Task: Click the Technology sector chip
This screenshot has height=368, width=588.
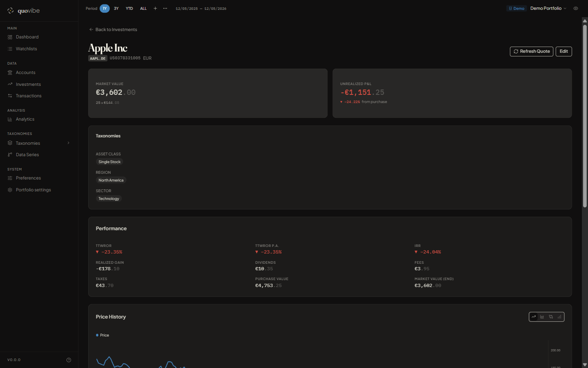Action: tap(109, 199)
